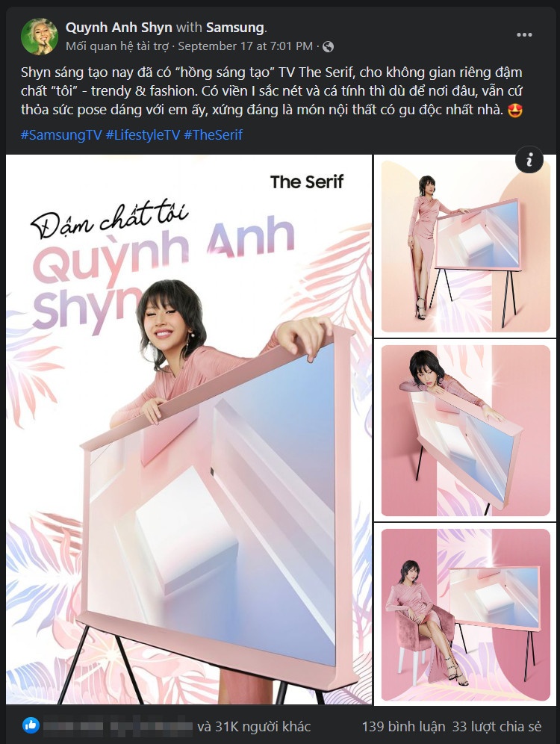
Task: Open the middle-right leaning-on-TV photo
Action: point(465,430)
